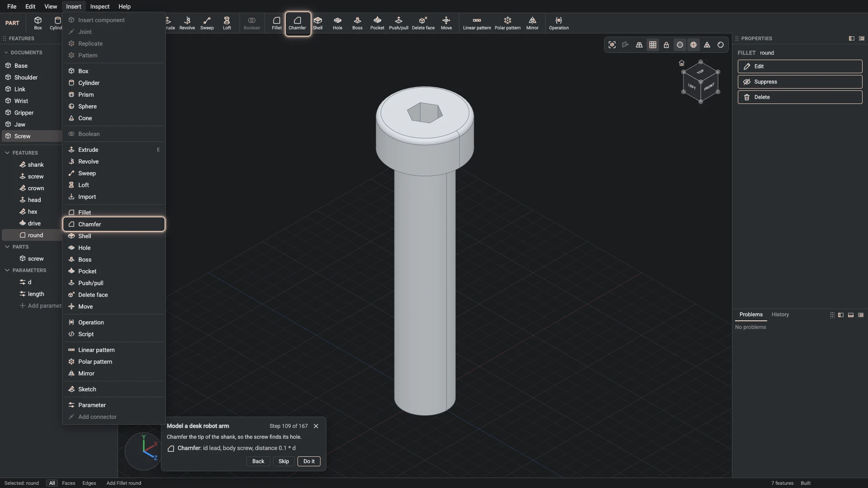Select the Sweep tool in the toolbar
The height and width of the screenshot is (488, 868).
207,23
